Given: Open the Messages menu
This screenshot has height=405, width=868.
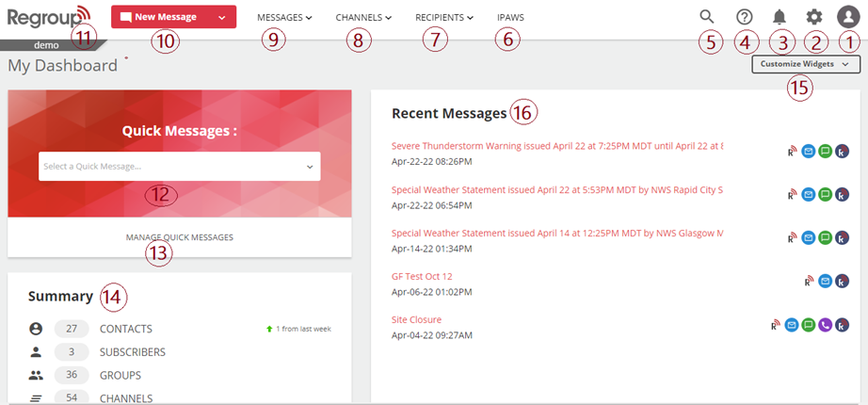Looking at the screenshot, I should (x=284, y=17).
